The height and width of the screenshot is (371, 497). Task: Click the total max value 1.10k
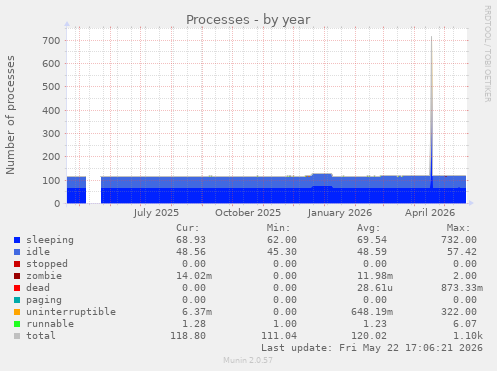[x=468, y=336]
